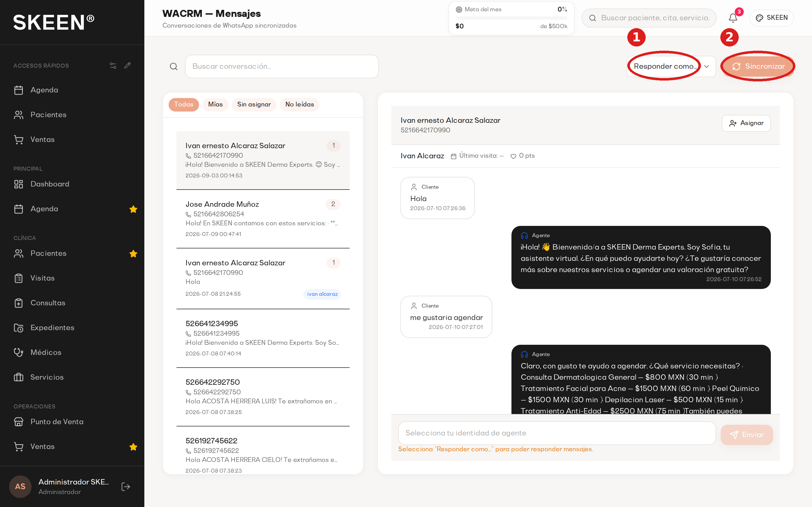Click the Sincronizar button
Image resolution: width=812 pixels, height=507 pixels.
[x=758, y=66]
